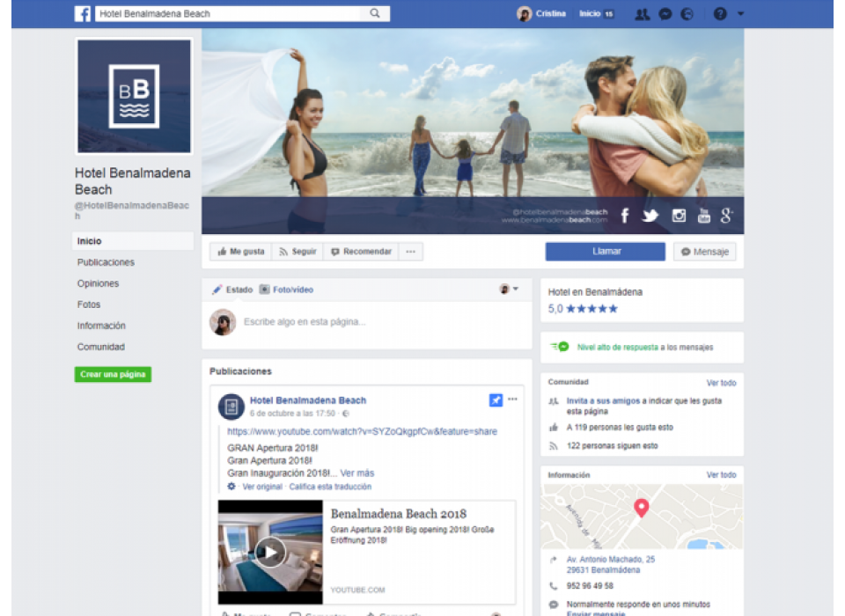Click the Escribe algo en esta página field
Viewport: 845px width, 616px height.
305,322
